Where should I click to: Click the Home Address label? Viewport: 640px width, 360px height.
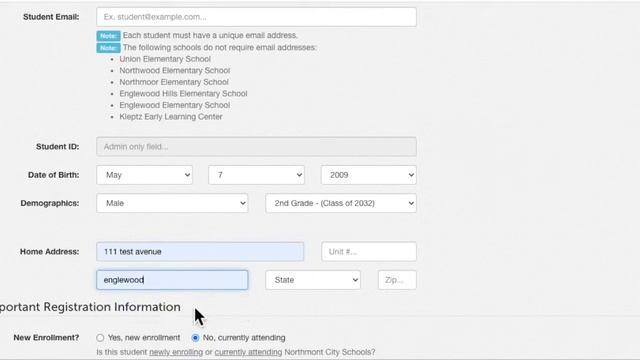tap(49, 252)
